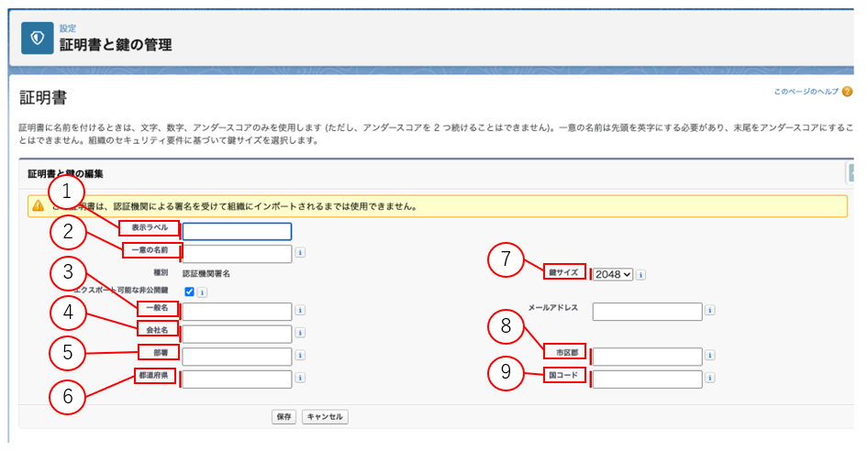Open the このページのヘルプ link
Image resolution: width=868 pixels, height=451 pixels.
click(x=806, y=93)
